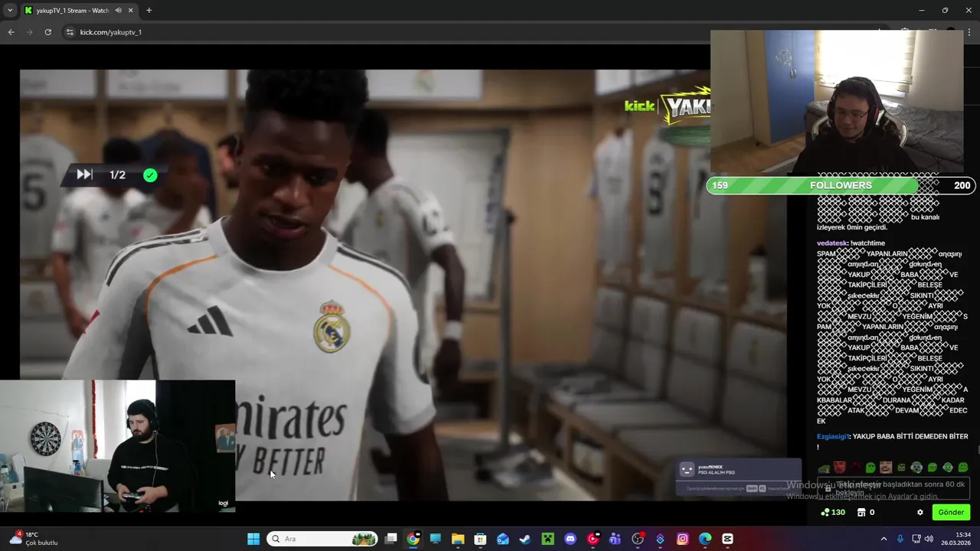Click the Ezgiasigi1 username in chat
Image resolution: width=980 pixels, height=551 pixels.
(x=833, y=436)
